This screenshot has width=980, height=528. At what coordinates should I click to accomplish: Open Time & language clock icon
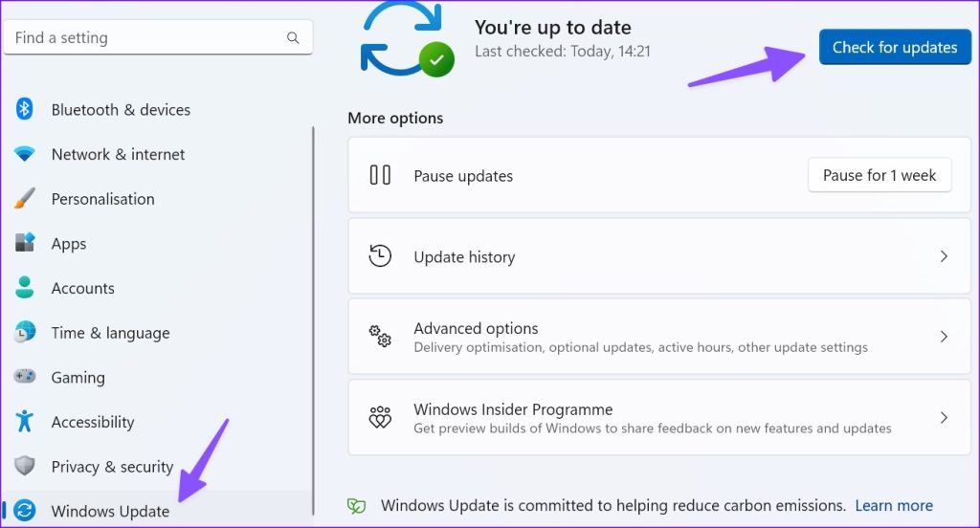pyautogui.click(x=24, y=332)
